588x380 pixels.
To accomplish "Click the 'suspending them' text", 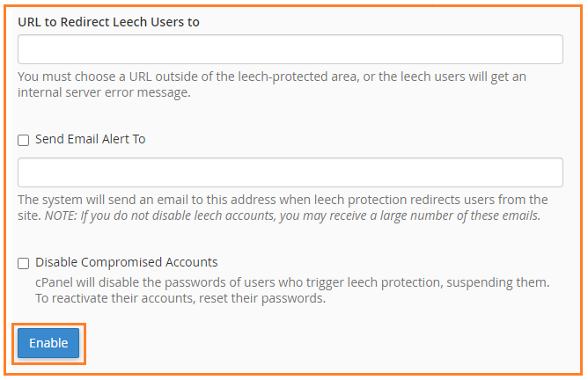I will click(498, 282).
